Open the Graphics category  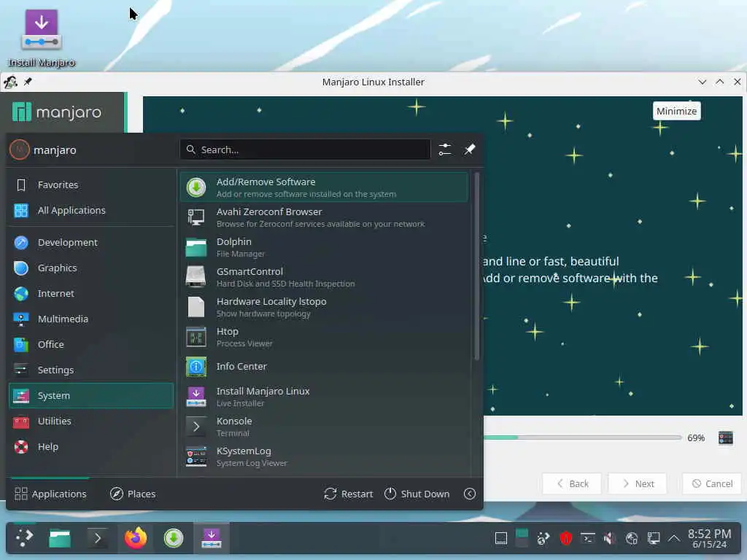(91, 268)
